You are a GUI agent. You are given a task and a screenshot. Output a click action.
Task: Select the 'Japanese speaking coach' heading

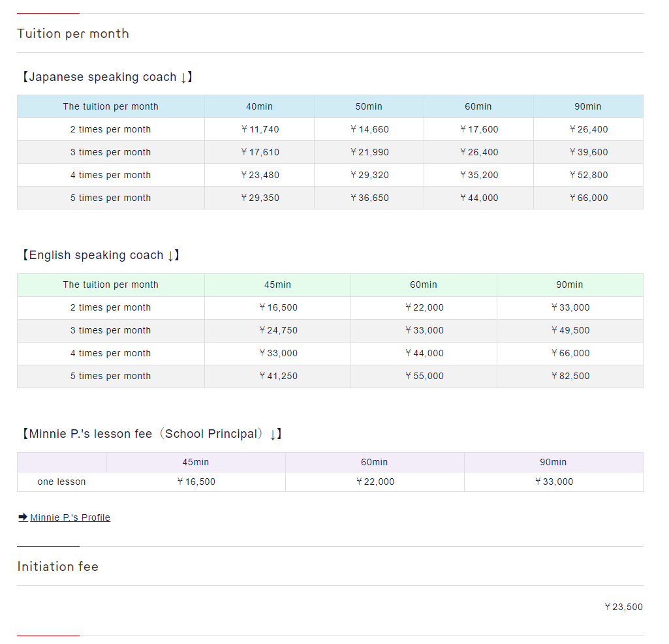[x=106, y=77]
